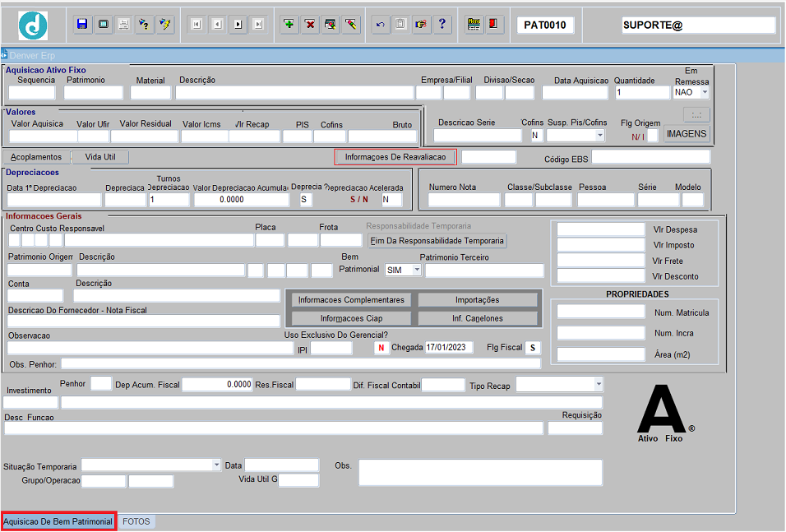
Task: Jump to the last record
Action: [258, 24]
